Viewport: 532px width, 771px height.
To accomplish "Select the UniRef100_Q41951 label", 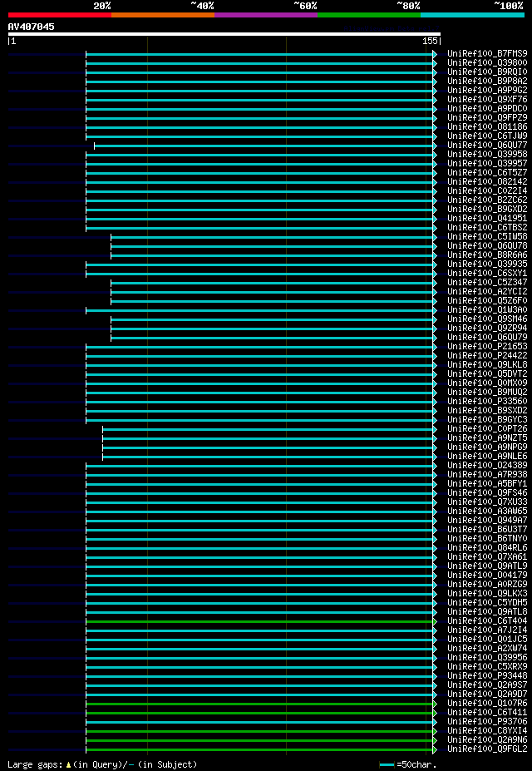I will coord(487,219).
